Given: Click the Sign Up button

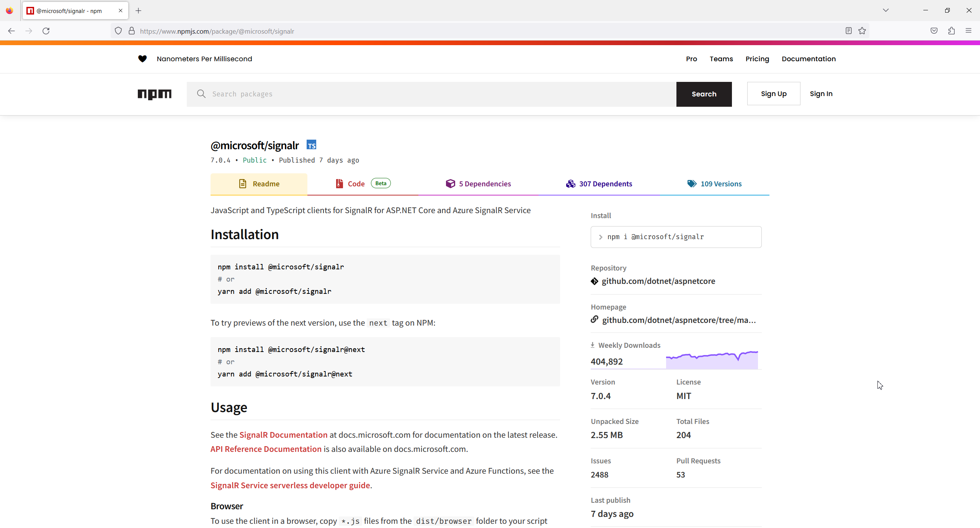Looking at the screenshot, I should tap(773, 94).
